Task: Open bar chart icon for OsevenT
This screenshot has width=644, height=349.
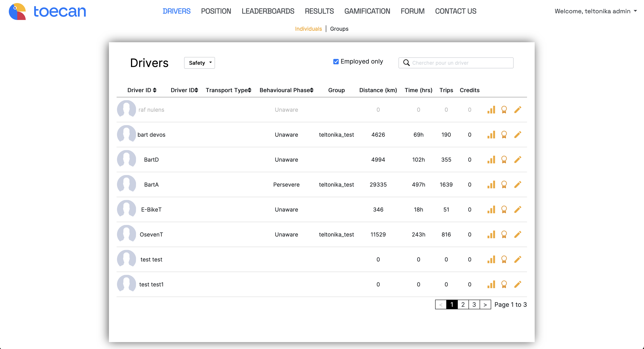Action: (491, 234)
